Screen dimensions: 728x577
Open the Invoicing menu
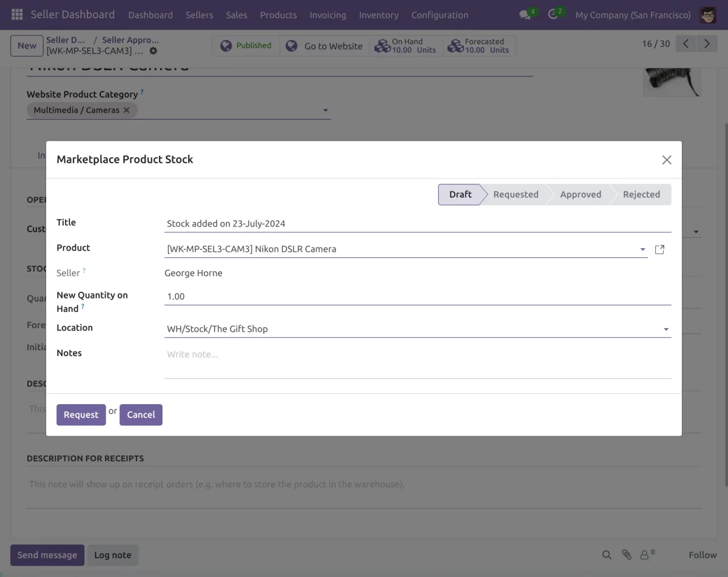(328, 15)
